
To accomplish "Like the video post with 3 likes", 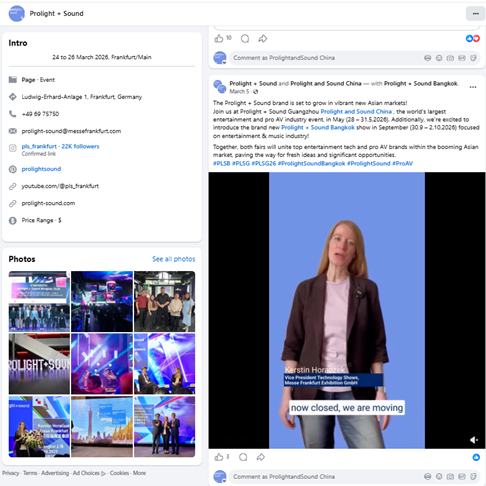I will click(219, 457).
